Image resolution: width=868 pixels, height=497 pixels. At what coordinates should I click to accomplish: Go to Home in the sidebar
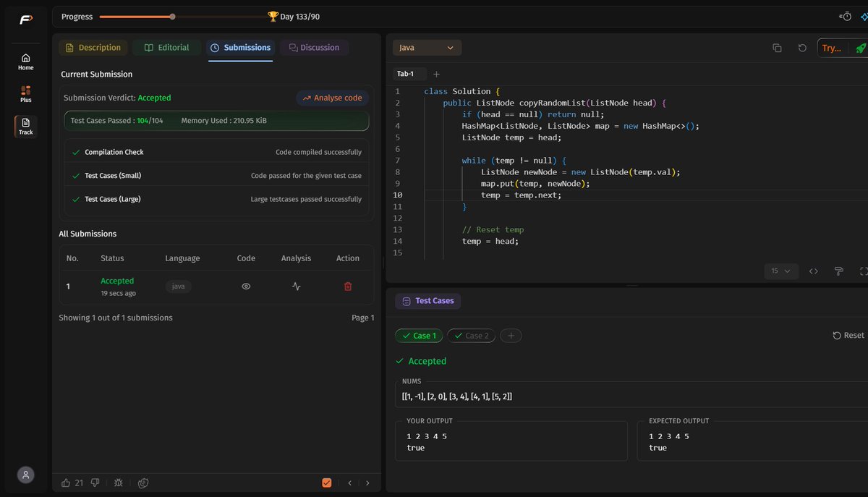[x=25, y=62]
